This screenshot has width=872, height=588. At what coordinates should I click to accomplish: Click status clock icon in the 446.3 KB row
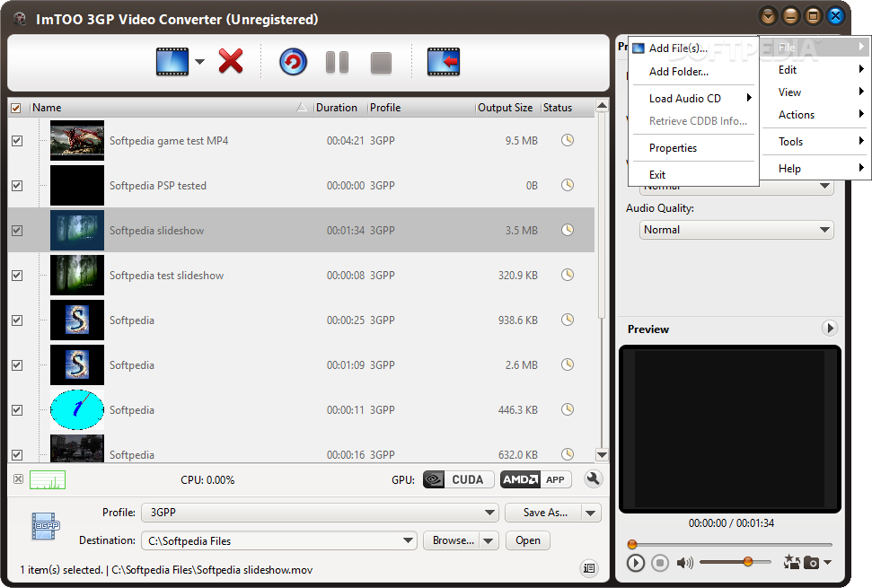pyautogui.click(x=568, y=409)
